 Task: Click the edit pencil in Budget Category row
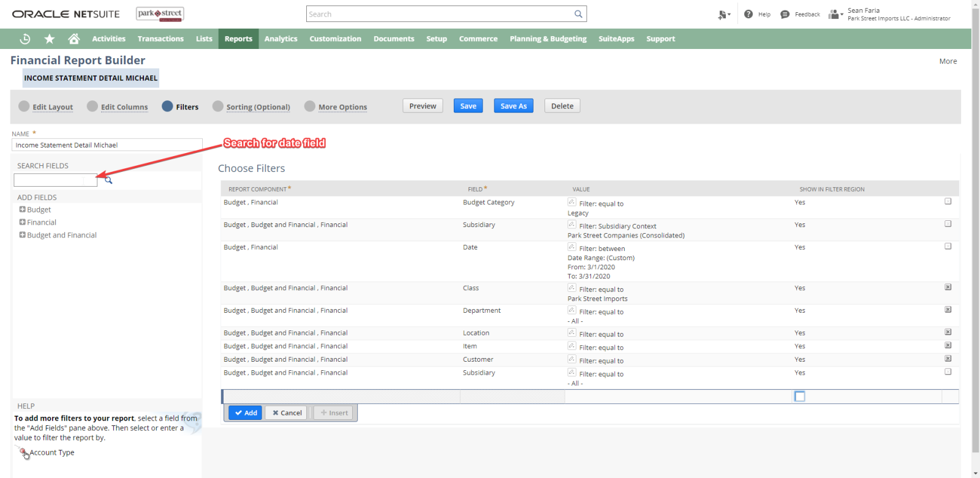tap(571, 202)
